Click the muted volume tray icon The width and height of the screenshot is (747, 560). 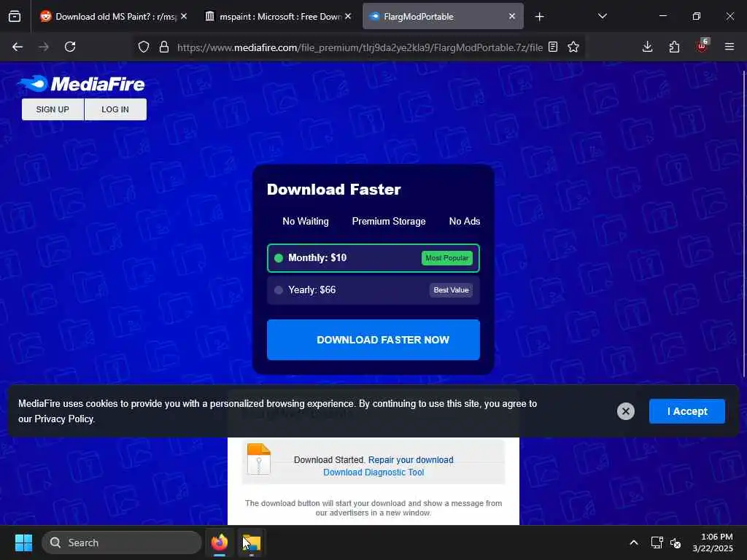676,542
